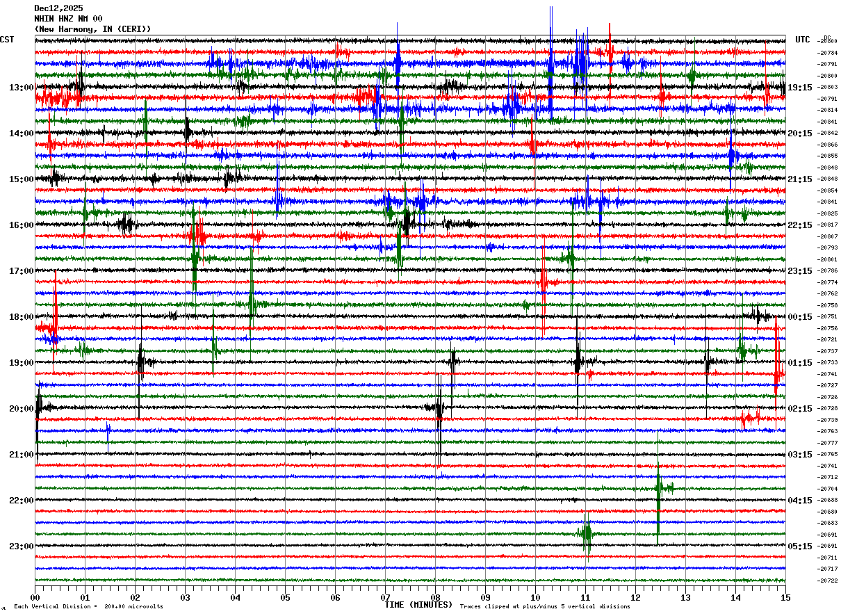The image size is (841, 616).
Task: Click the DC offset value -20786
Action: pyautogui.click(x=827, y=270)
